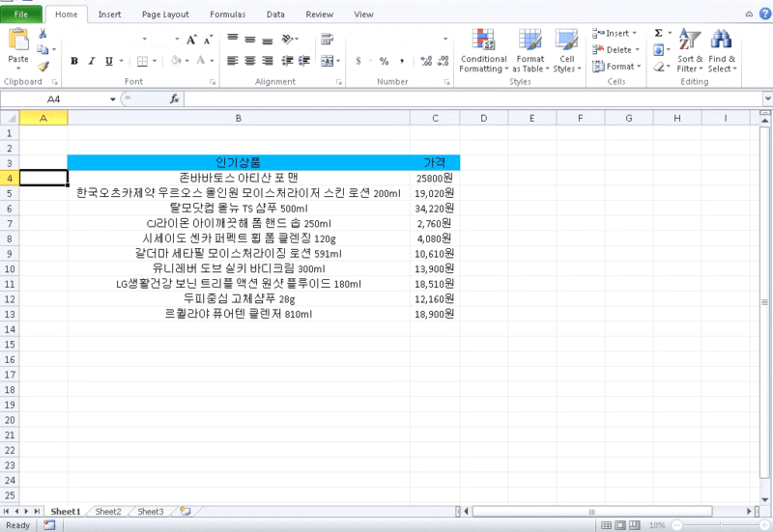
Task: Toggle Italic formatting
Action: coord(91,61)
